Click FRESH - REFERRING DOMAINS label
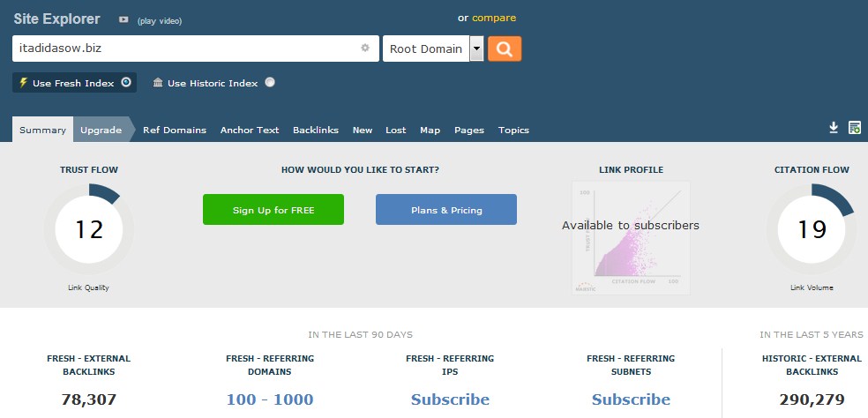 270,365
